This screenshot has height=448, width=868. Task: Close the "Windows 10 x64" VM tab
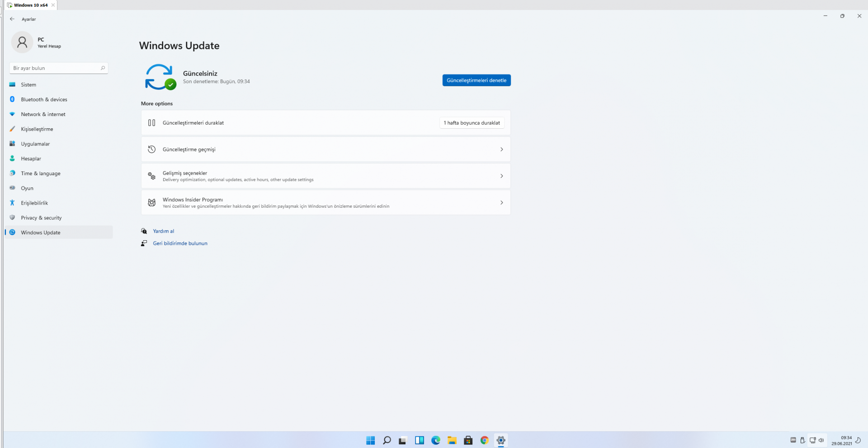[x=53, y=5]
